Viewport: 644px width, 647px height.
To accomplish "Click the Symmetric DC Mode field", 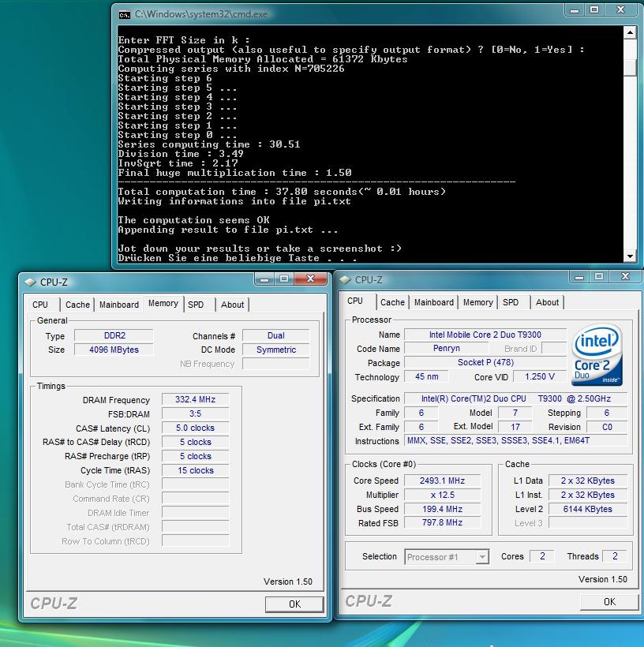I will click(x=275, y=350).
